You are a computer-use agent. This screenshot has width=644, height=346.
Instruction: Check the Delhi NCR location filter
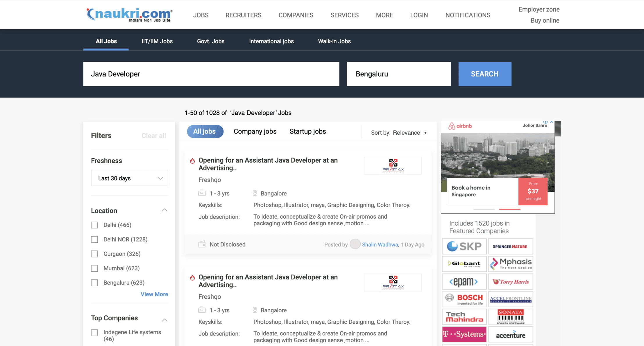click(94, 239)
